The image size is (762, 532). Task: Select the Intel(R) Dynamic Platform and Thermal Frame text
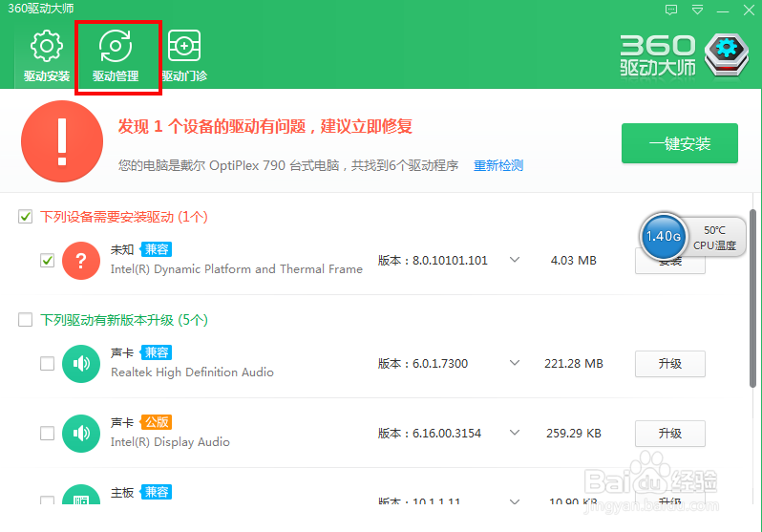pyautogui.click(x=236, y=269)
